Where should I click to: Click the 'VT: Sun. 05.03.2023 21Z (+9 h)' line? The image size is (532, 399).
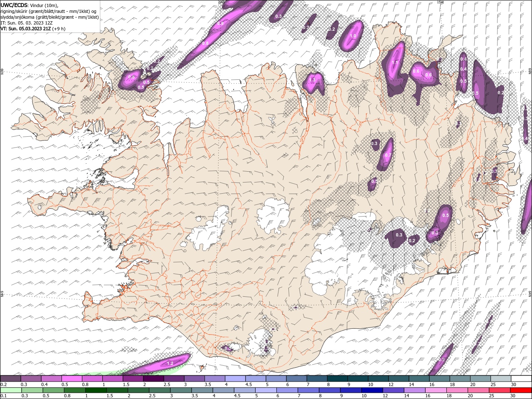pos(32,29)
